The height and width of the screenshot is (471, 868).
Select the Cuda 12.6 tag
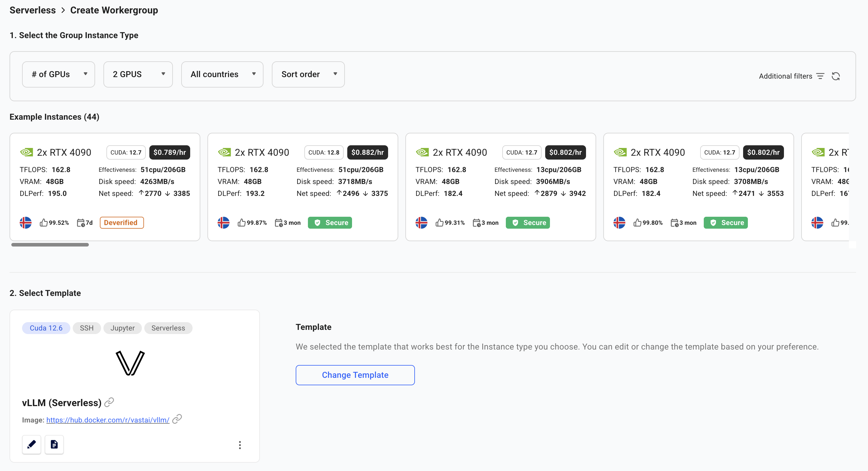(46, 328)
